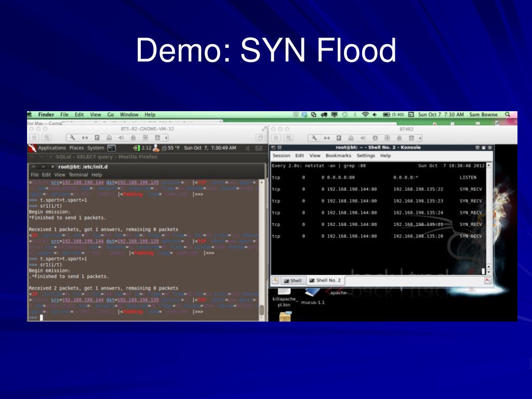Click 192.168.198.135:22 netstat row
The height and width of the screenshot is (399, 532).
click(x=377, y=189)
